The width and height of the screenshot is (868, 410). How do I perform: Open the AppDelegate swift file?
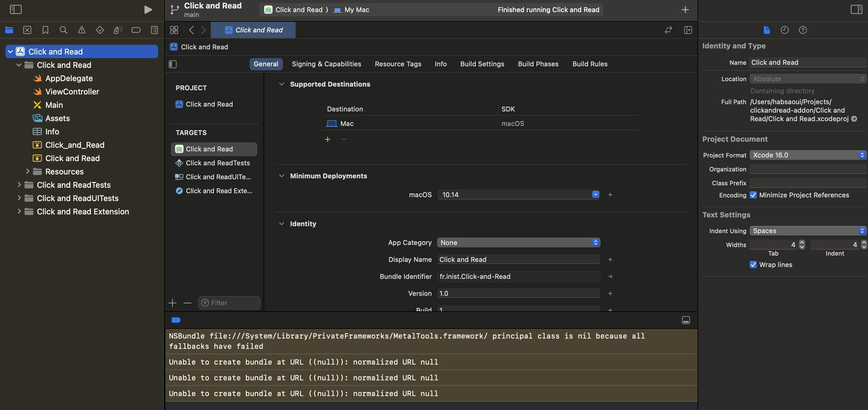tap(69, 78)
